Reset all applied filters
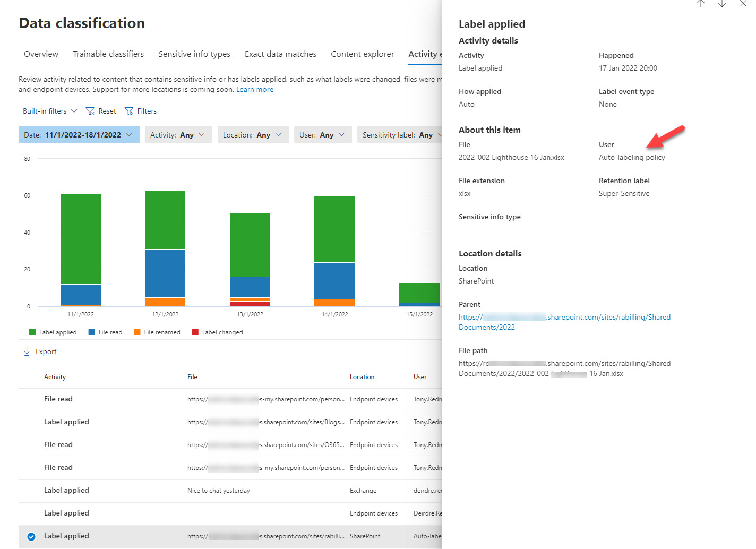Viewport: 756px width, 549px height. 100,110
